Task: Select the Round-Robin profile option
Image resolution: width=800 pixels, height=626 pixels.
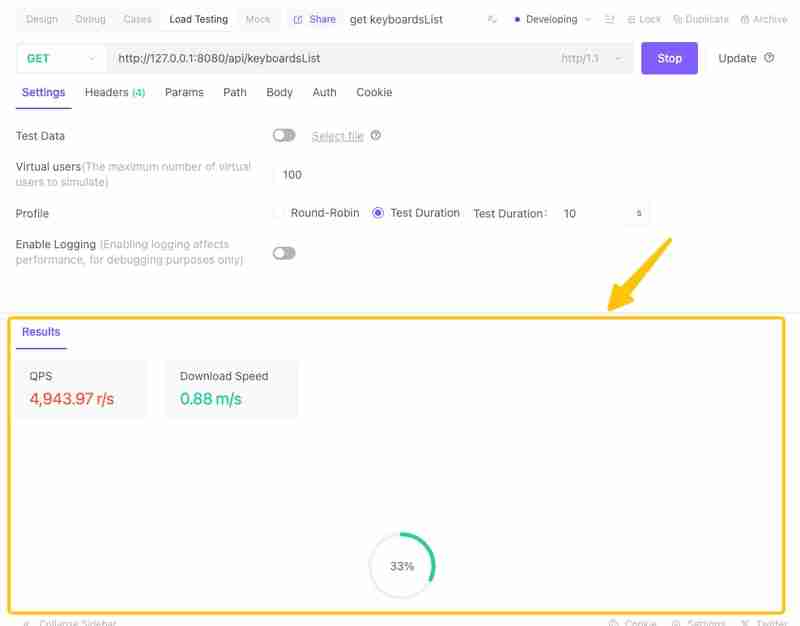Action: click(278, 213)
